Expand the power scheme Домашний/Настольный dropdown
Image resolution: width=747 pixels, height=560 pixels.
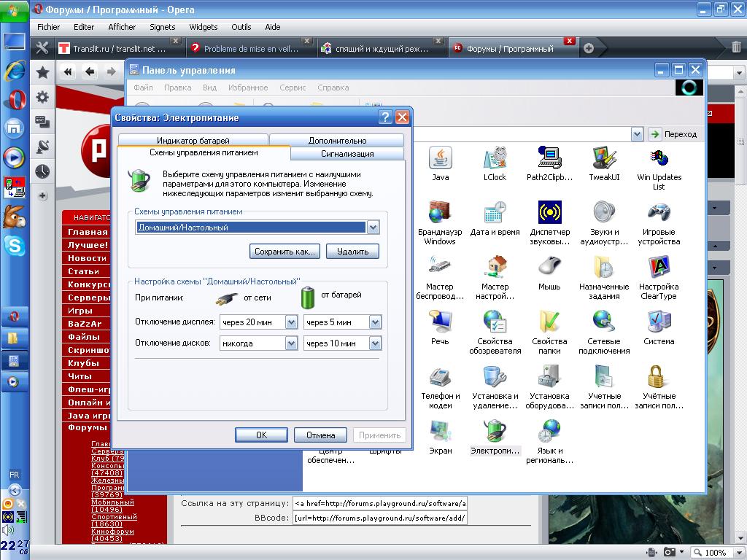(x=373, y=227)
